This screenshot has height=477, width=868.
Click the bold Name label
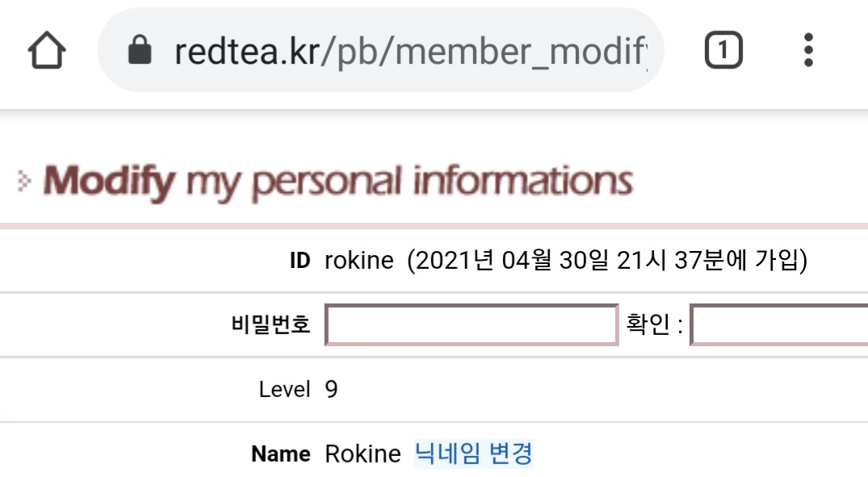280,454
